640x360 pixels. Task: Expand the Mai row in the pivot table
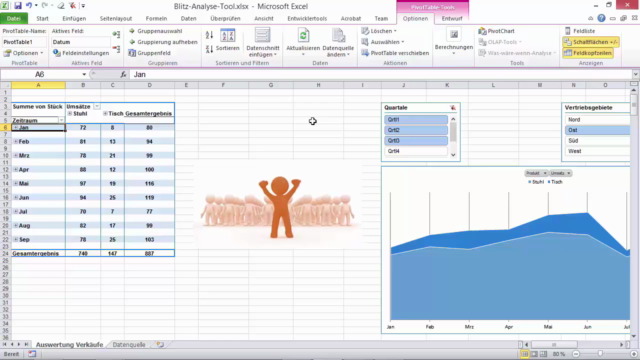point(16,183)
